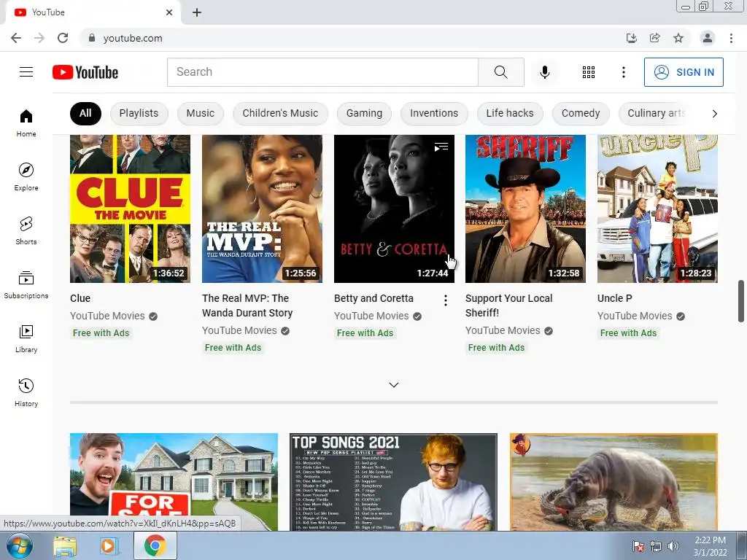The height and width of the screenshot is (560, 747).
Task: Start voice search with microphone icon
Action: [544, 72]
